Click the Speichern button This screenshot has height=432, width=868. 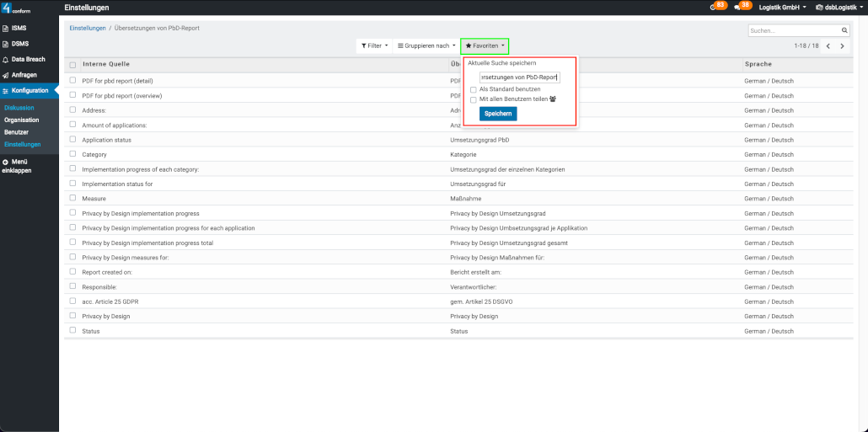498,114
